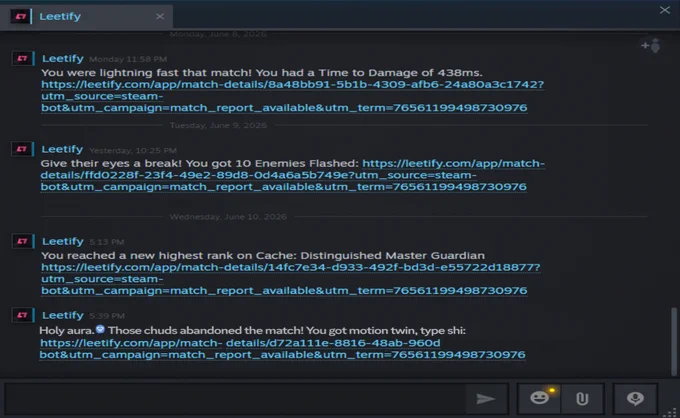Viewport: 680px width, 418px height.
Task: Send the message with the arrow button
Action: (485, 398)
